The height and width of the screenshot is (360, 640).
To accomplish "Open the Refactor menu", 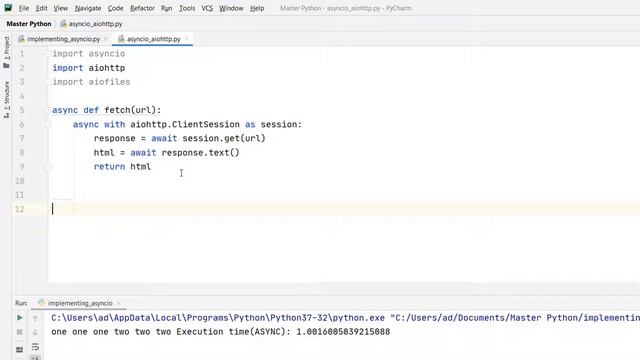I will point(142,8).
